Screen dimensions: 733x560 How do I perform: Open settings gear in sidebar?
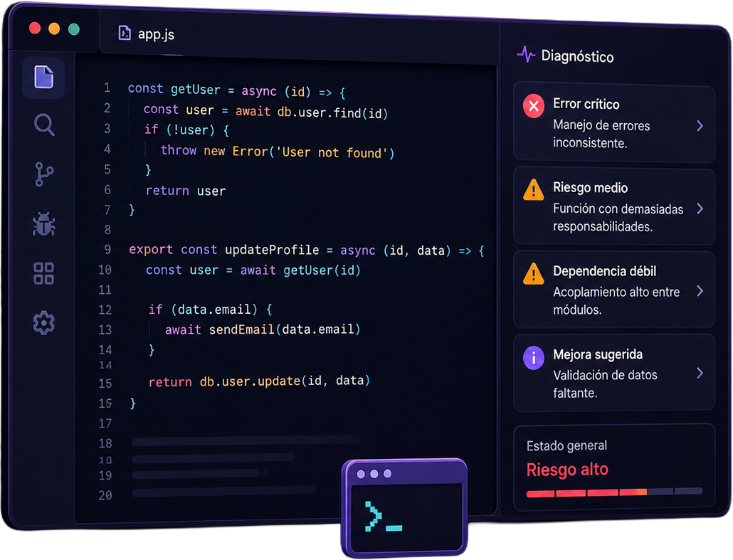point(44,322)
